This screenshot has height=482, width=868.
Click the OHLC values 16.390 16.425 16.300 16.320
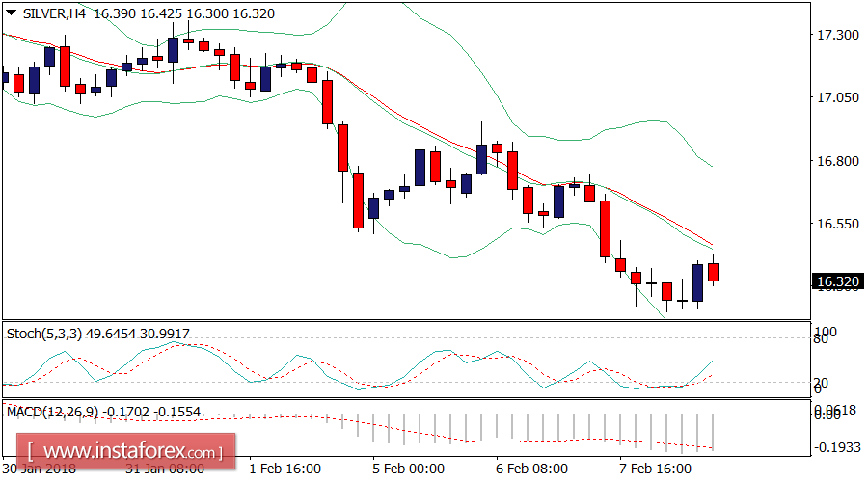[x=184, y=13]
